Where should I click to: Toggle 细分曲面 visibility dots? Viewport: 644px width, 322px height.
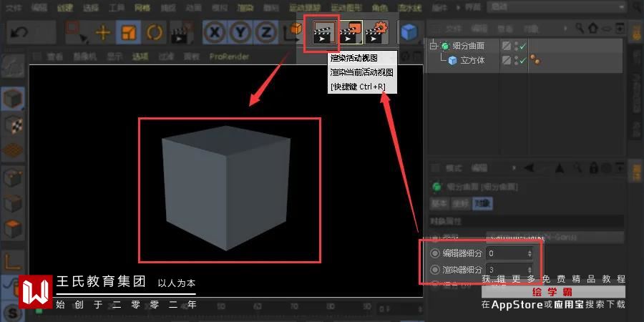pos(516,46)
